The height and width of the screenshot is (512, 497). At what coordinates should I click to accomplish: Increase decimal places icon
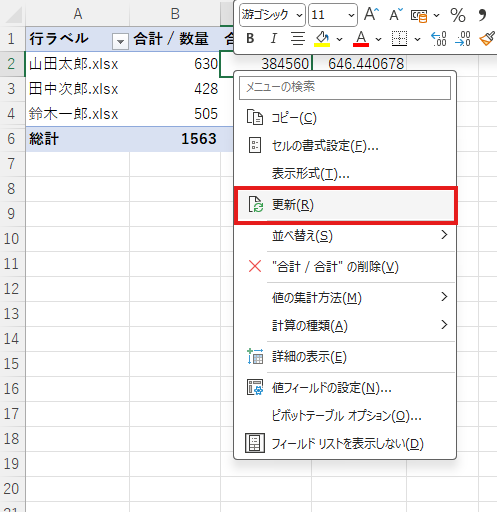click(439, 39)
